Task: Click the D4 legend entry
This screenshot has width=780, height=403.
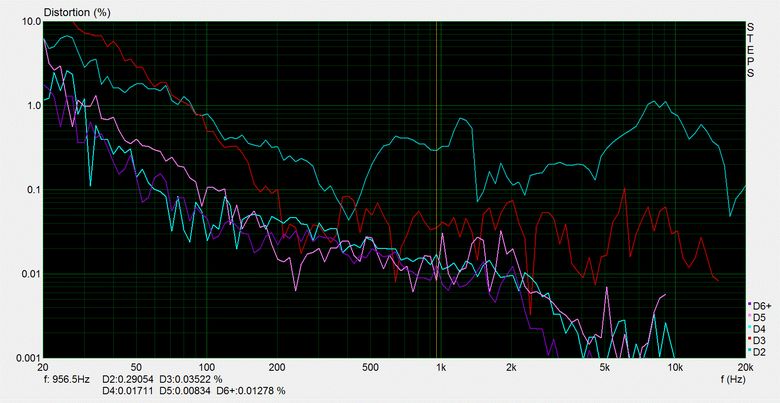Action: click(757, 329)
